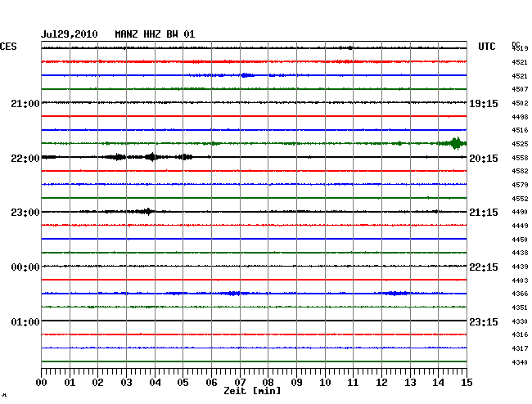Select the DC value 4558 on the right
532x404 pixels.
point(520,158)
